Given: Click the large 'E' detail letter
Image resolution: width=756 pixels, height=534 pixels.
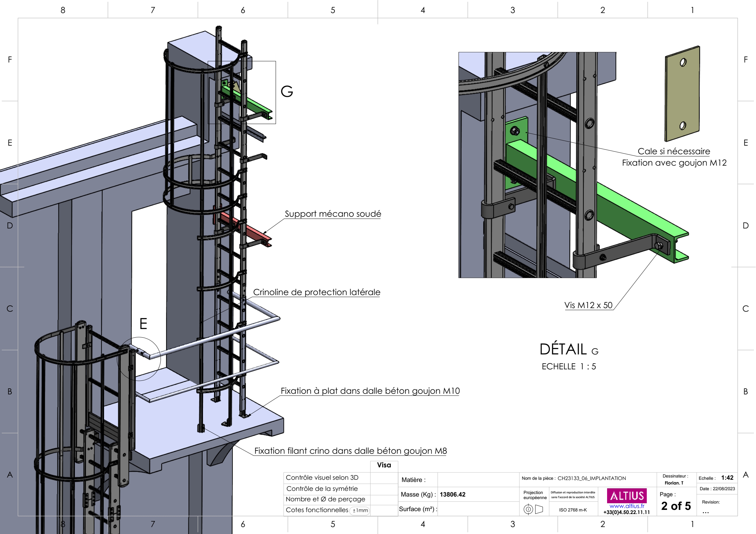Looking at the screenshot, I should [x=143, y=324].
